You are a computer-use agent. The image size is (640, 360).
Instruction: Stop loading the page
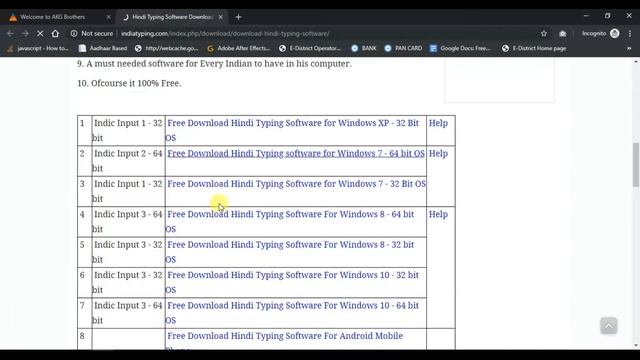[40, 33]
